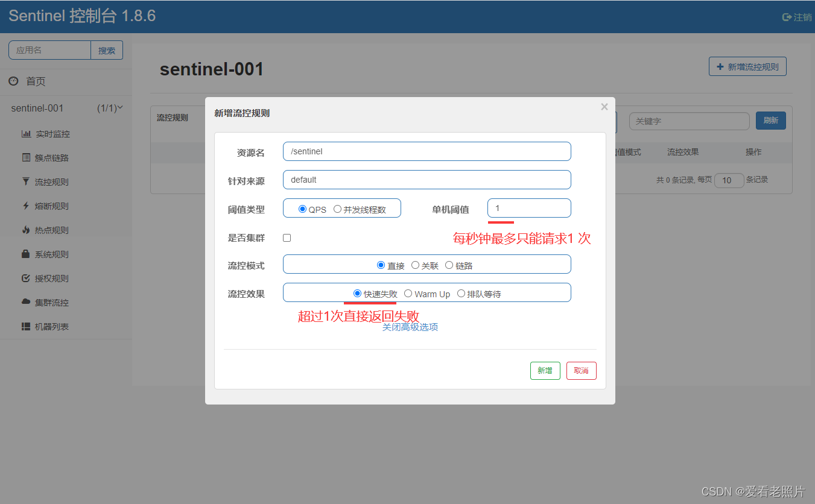Close the 新增流控规则 dialog with X
The image size is (815, 504).
point(604,107)
